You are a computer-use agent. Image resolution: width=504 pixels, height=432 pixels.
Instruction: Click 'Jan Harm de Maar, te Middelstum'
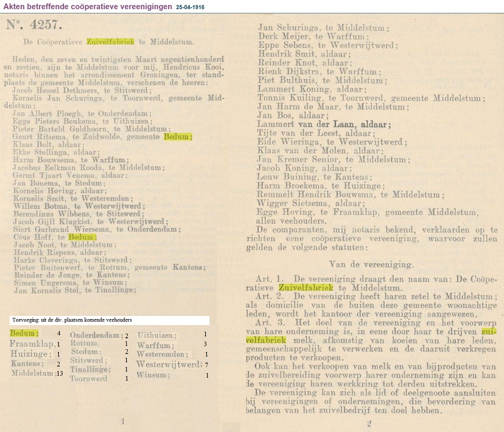(x=333, y=107)
